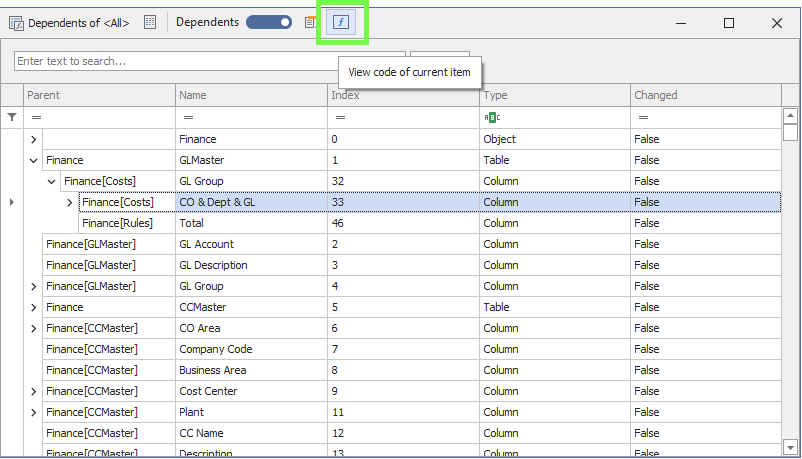Toggle the Dependents switch

268,23
